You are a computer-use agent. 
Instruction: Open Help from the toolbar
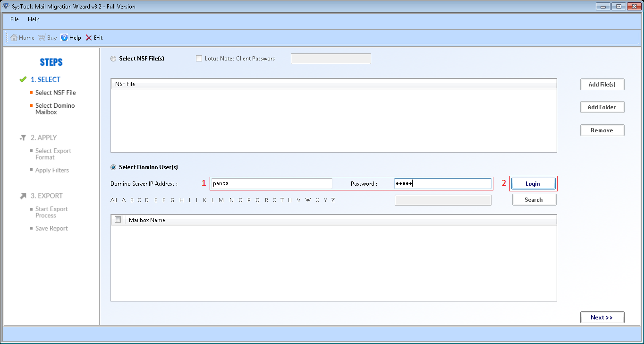click(71, 38)
